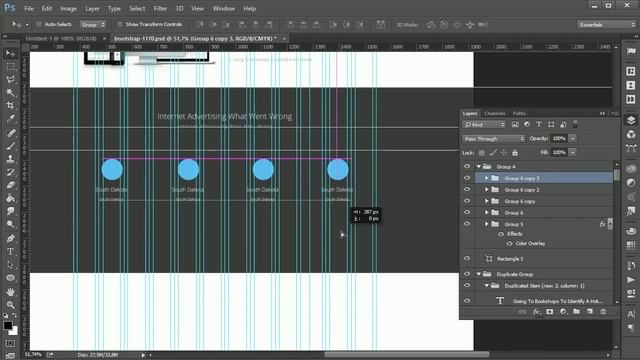Open the Window menu
This screenshot has height=360, width=640.
[223, 9]
